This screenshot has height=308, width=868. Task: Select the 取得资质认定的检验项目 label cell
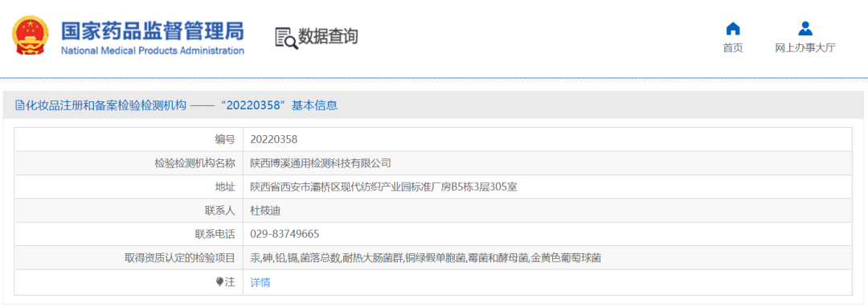click(x=129, y=257)
